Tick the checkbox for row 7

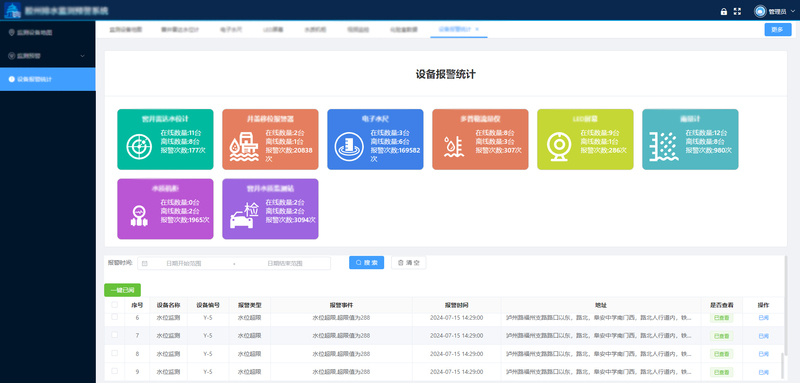(x=114, y=335)
